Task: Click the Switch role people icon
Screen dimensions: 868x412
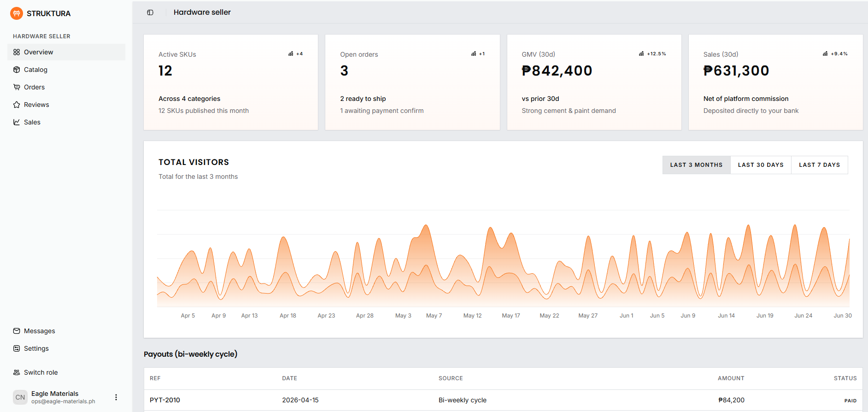Action: pos(17,372)
